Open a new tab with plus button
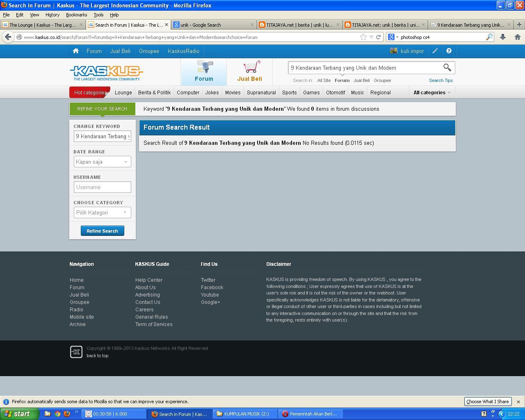This screenshot has height=420, width=525. coord(519,25)
